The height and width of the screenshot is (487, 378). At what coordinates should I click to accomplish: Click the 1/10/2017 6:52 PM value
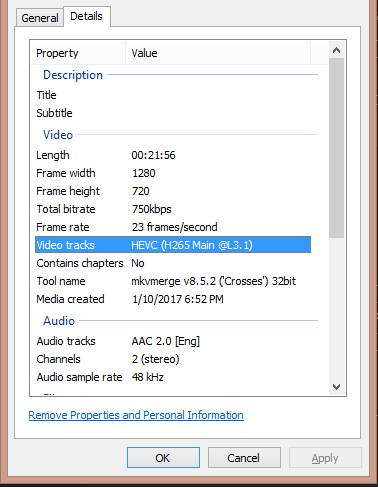point(178,299)
